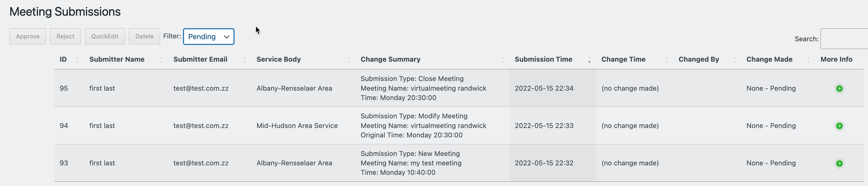Reject the selected submissions
868x186 pixels.
(65, 36)
